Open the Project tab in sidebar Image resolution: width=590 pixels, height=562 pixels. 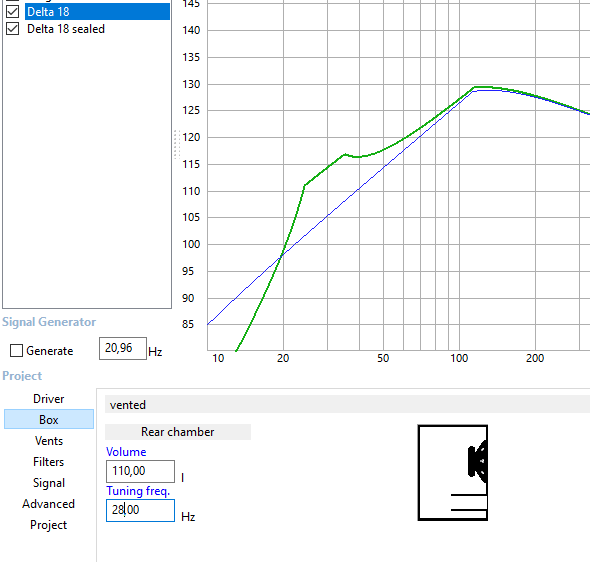pos(49,525)
